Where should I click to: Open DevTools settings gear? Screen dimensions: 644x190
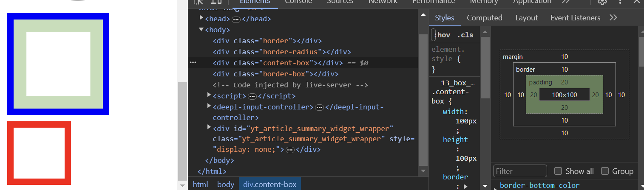(x=602, y=2)
